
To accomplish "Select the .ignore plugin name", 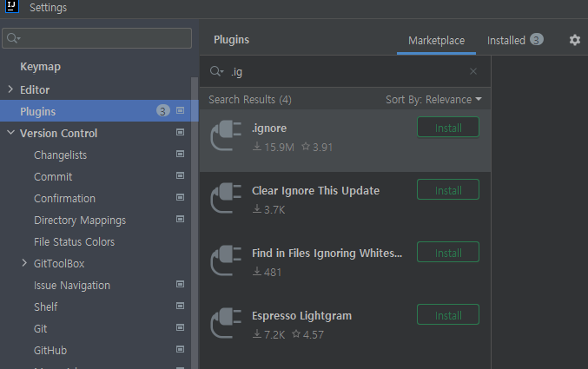I will [x=269, y=128].
